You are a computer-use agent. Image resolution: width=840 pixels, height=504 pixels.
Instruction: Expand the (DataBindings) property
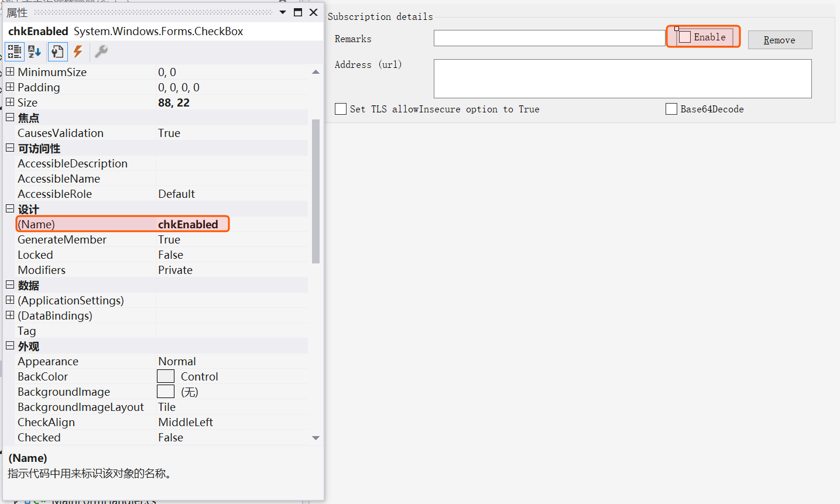[x=10, y=316]
